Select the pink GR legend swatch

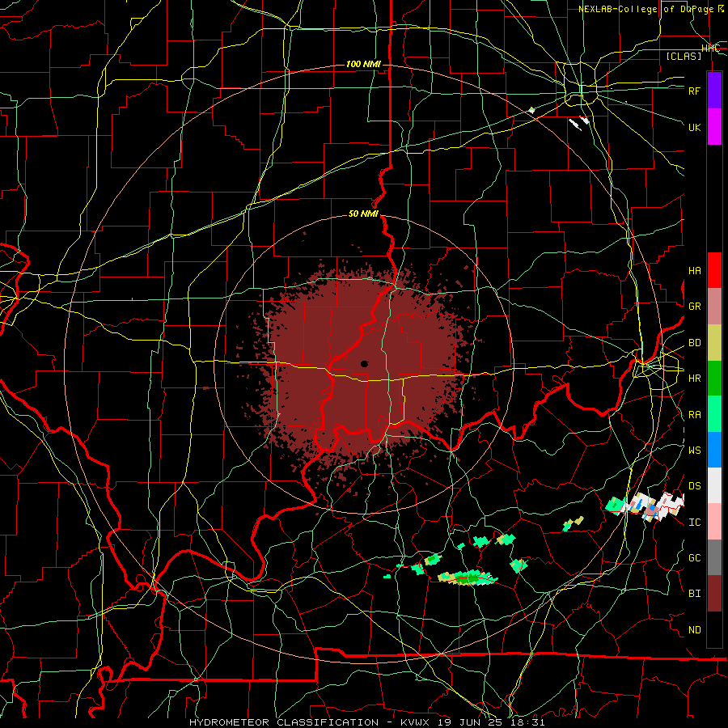[x=714, y=306]
